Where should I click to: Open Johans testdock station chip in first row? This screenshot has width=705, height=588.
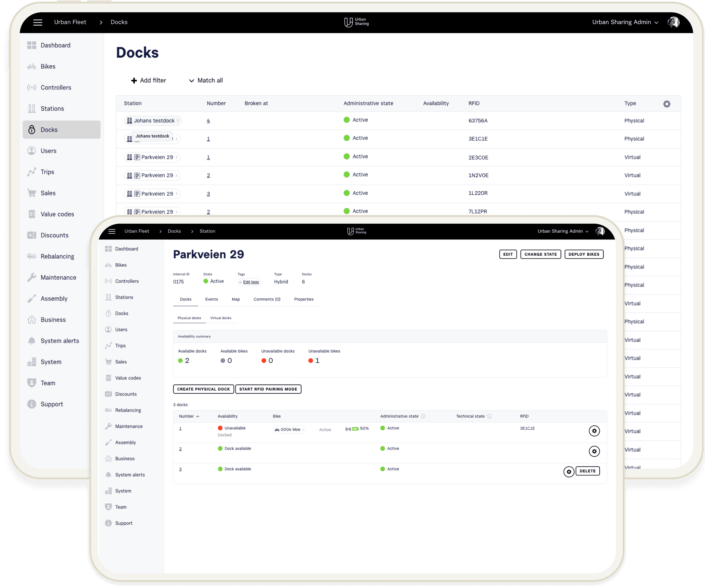[x=153, y=121]
